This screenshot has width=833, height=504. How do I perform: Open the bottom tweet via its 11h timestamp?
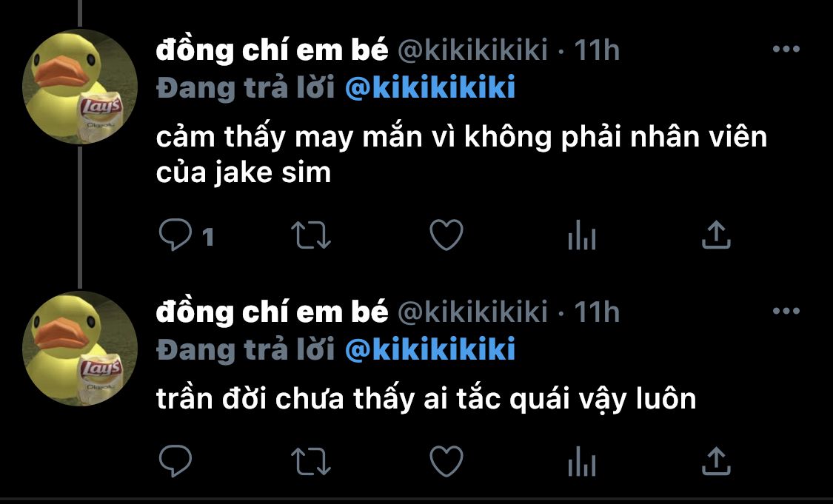coord(597,312)
